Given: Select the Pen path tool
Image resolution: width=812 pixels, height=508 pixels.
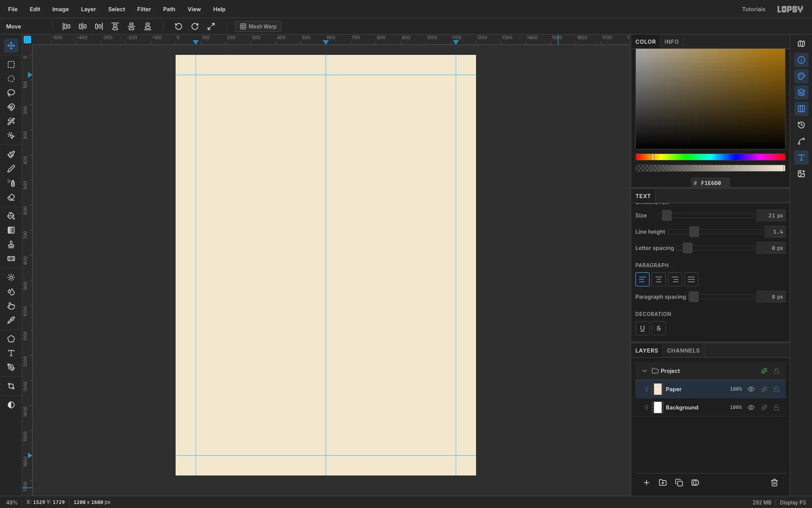Looking at the screenshot, I should (x=11, y=367).
